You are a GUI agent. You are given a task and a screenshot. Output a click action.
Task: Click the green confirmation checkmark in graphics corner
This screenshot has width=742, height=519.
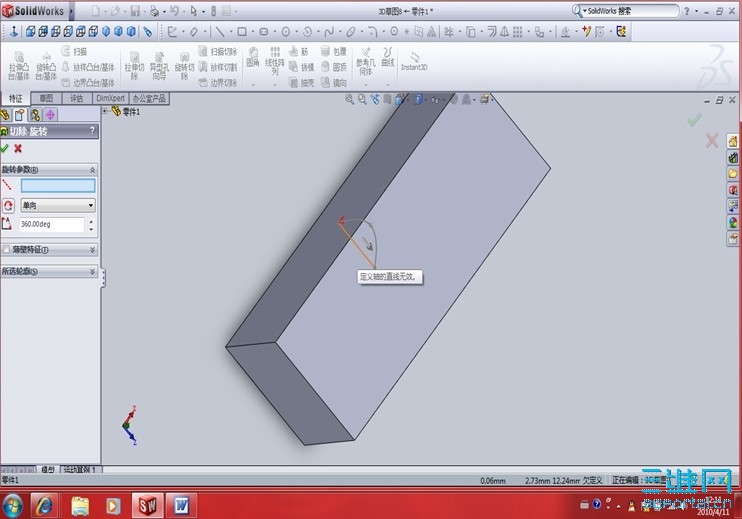click(x=694, y=120)
